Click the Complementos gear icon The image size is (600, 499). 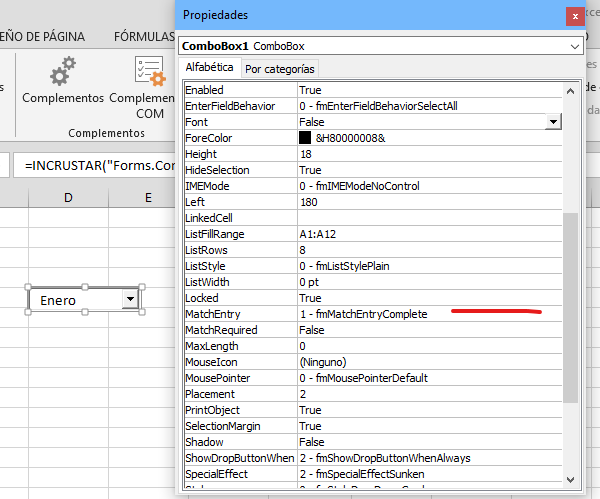[62, 72]
